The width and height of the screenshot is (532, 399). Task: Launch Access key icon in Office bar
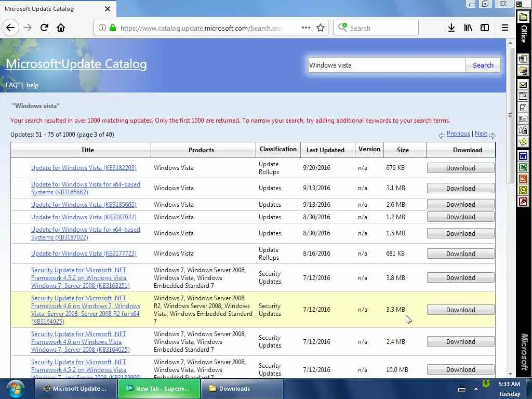pyautogui.click(x=523, y=202)
